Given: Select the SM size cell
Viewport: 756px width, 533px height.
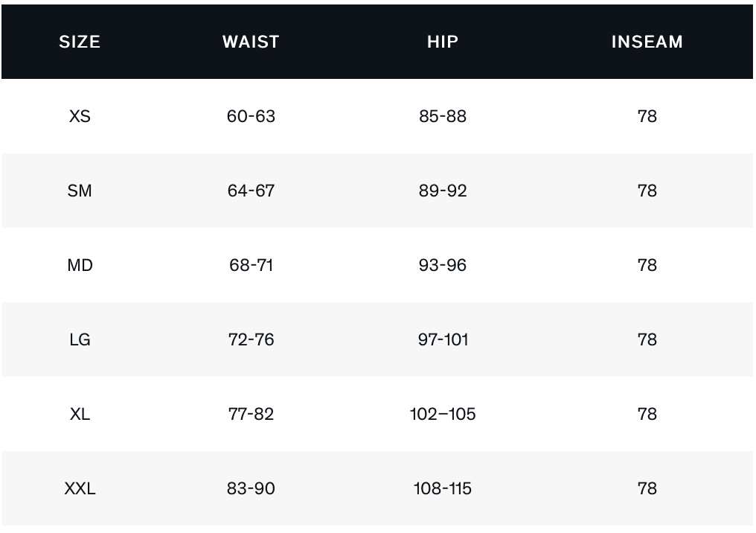Looking at the screenshot, I should pyautogui.click(x=80, y=191).
